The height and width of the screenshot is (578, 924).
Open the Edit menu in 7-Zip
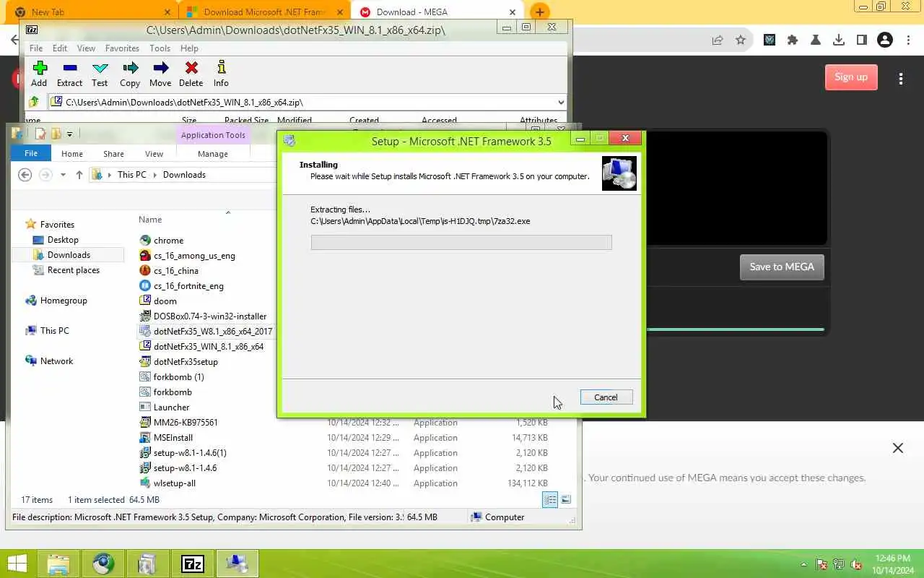point(60,48)
